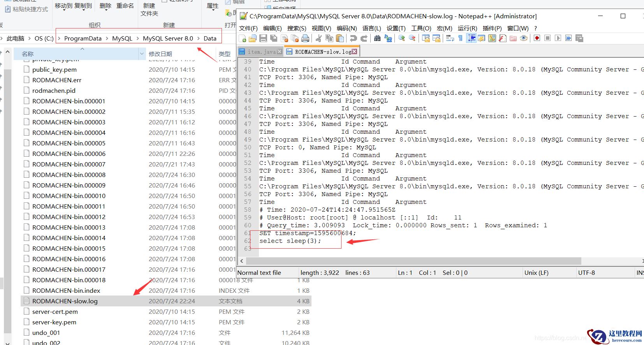Click the Print icon in the toolbar
The image size is (644, 345).
pos(305,38)
